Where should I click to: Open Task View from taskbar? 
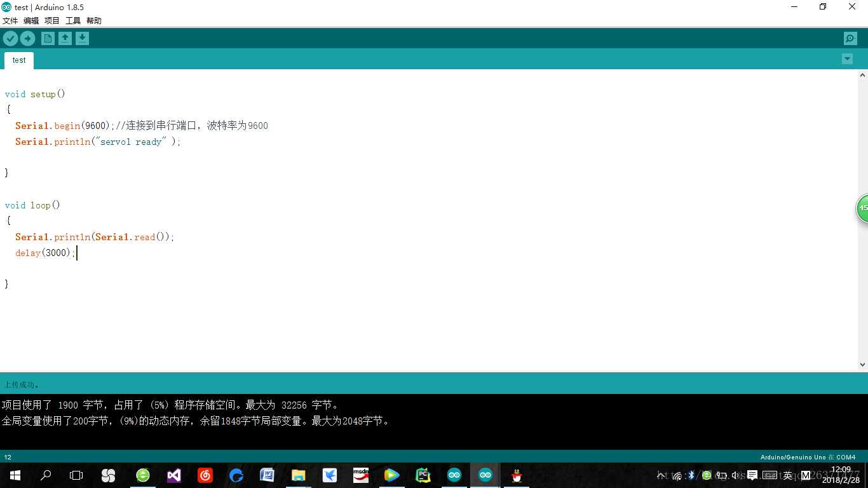click(x=76, y=475)
